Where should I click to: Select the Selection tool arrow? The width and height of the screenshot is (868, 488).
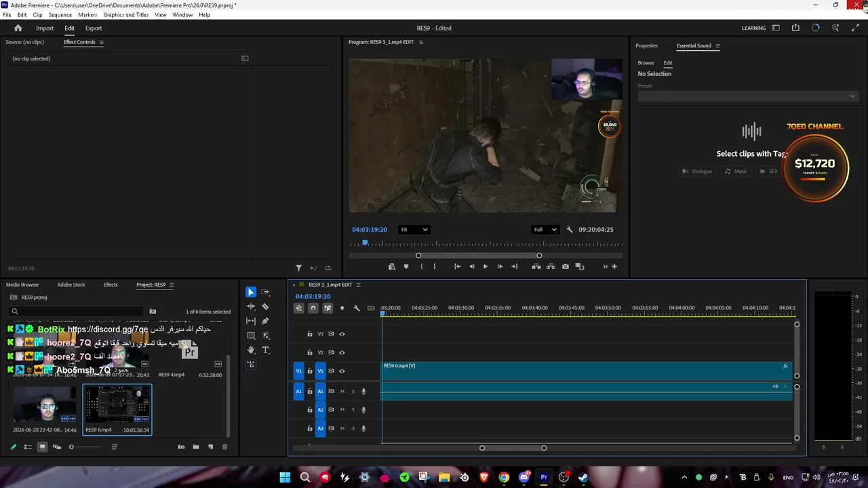[x=251, y=292]
